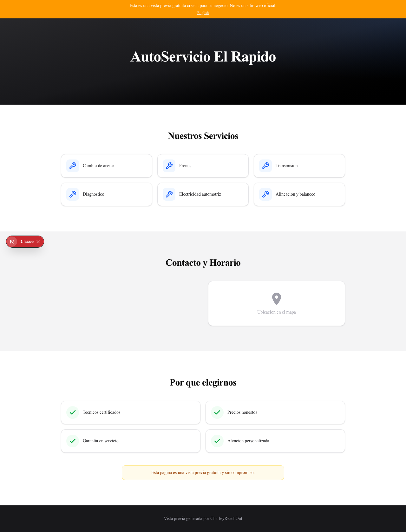Select the Alineacion y balanceo card
This screenshot has width=406, height=532.
[299, 194]
